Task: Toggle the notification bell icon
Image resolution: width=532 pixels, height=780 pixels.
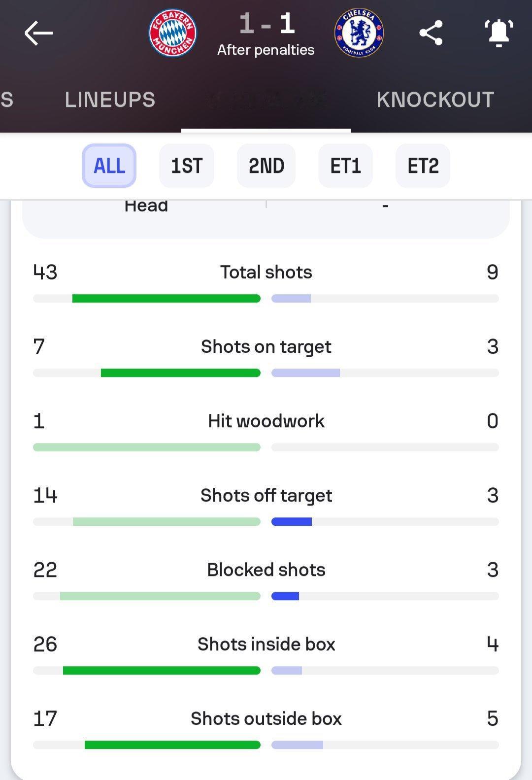Action: (499, 33)
